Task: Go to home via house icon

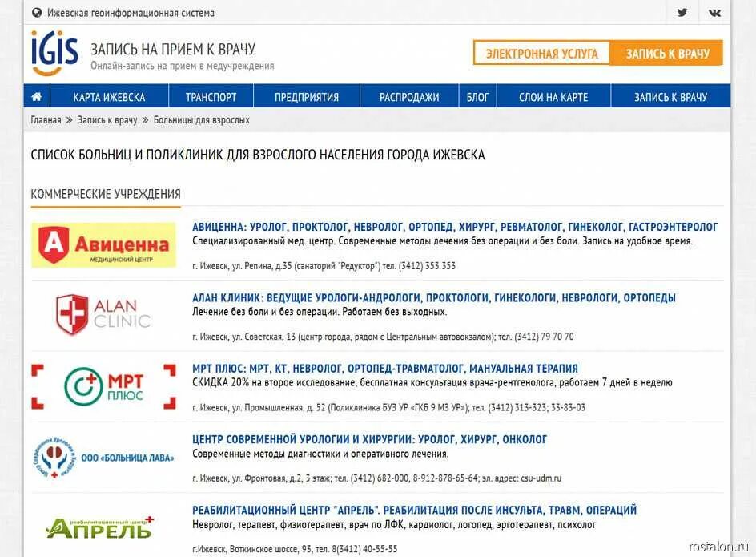Action: tap(37, 96)
